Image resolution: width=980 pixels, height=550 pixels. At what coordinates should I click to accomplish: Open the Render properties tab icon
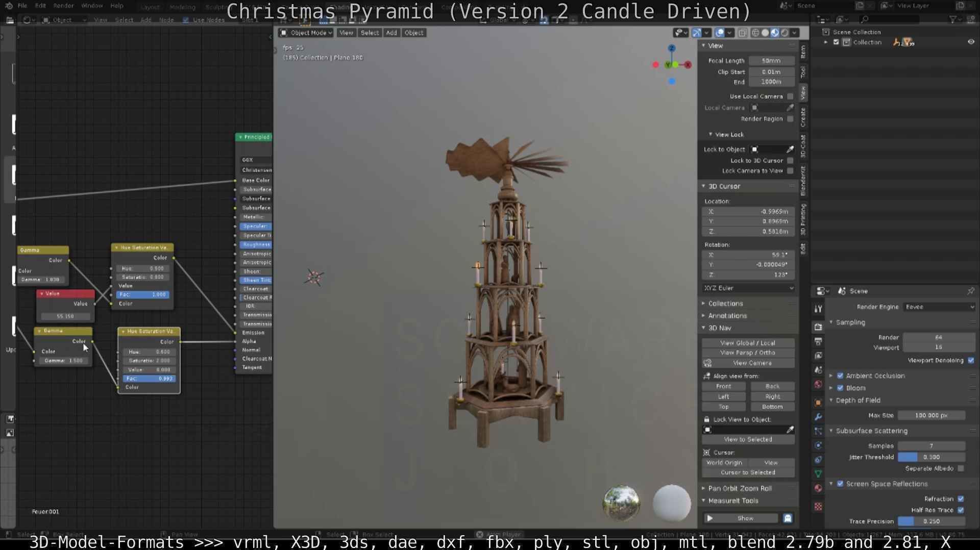(818, 327)
